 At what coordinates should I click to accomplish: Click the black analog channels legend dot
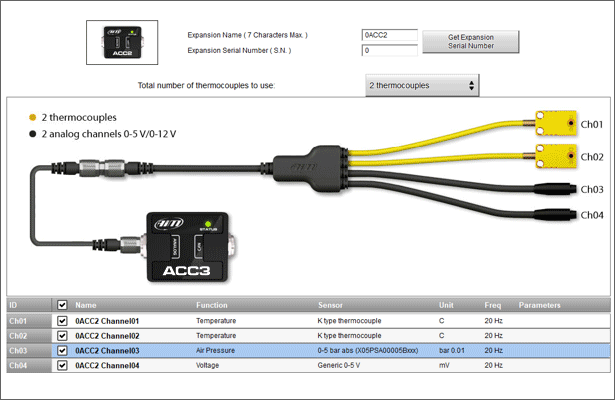click(32, 132)
